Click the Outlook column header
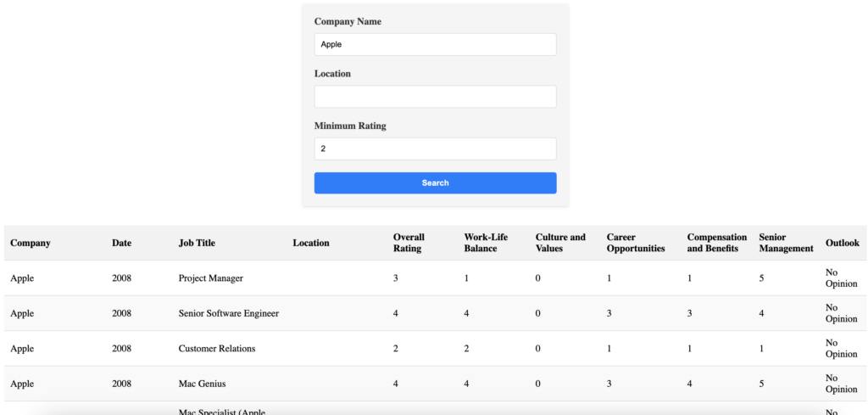Viewport: 868px width, 415px height. point(843,243)
